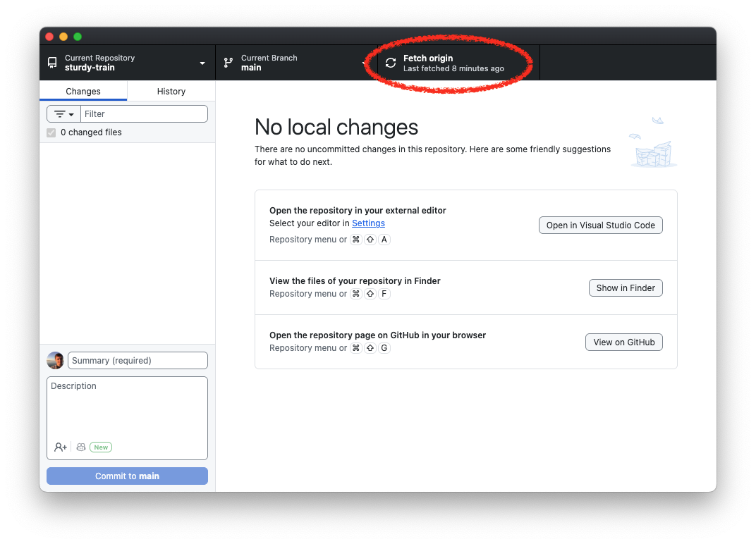
Task: Click the red close window button
Action: pos(49,37)
